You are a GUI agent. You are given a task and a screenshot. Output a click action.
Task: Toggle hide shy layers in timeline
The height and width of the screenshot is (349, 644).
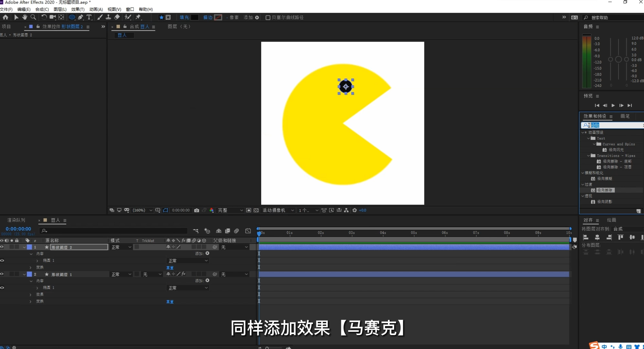(219, 231)
